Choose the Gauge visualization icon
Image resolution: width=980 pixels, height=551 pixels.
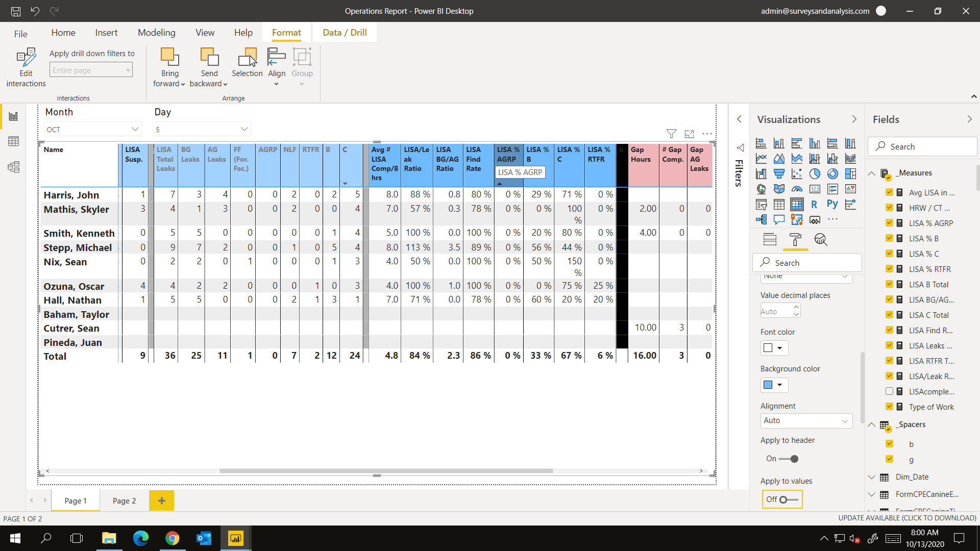(x=797, y=189)
